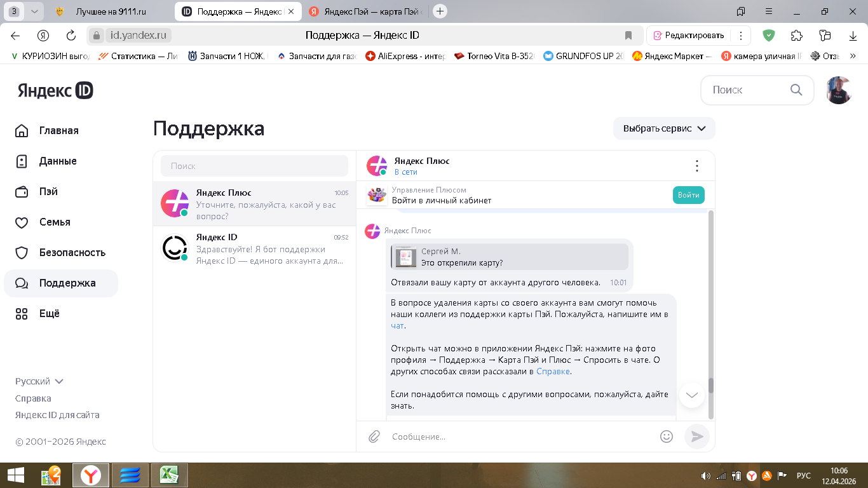Close the Поддержка — Яндекс ID tab
Image resolution: width=868 pixels, height=488 pixels.
291,11
